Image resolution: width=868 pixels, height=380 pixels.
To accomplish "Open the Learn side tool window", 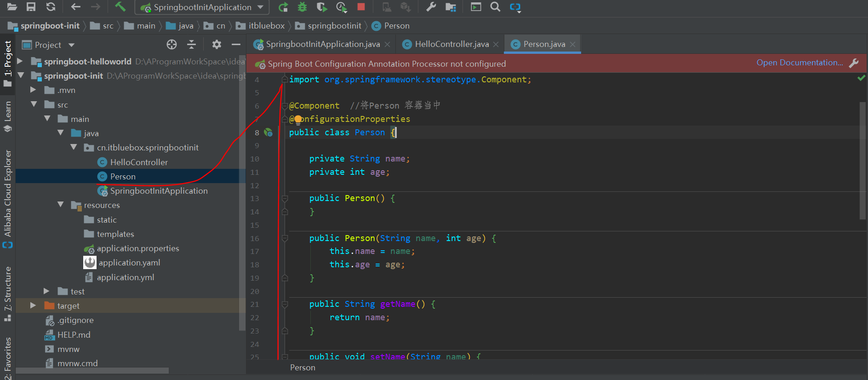I will (x=7, y=116).
